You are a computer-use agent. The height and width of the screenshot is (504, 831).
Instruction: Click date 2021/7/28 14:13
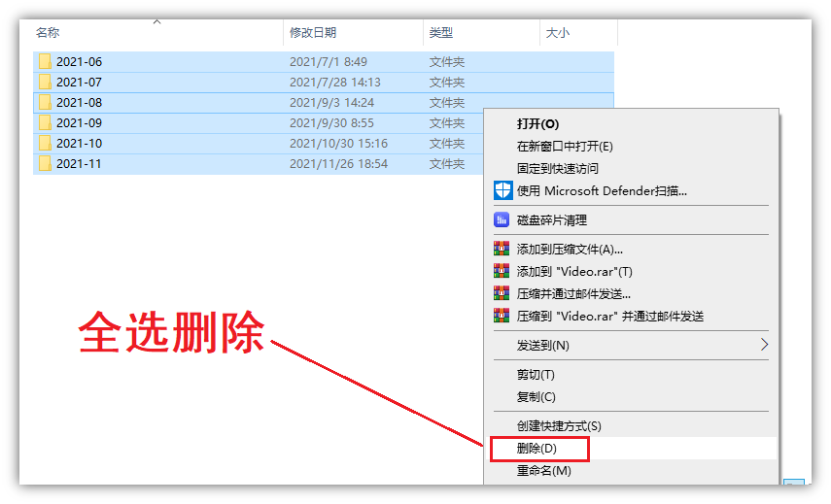pyautogui.click(x=335, y=83)
